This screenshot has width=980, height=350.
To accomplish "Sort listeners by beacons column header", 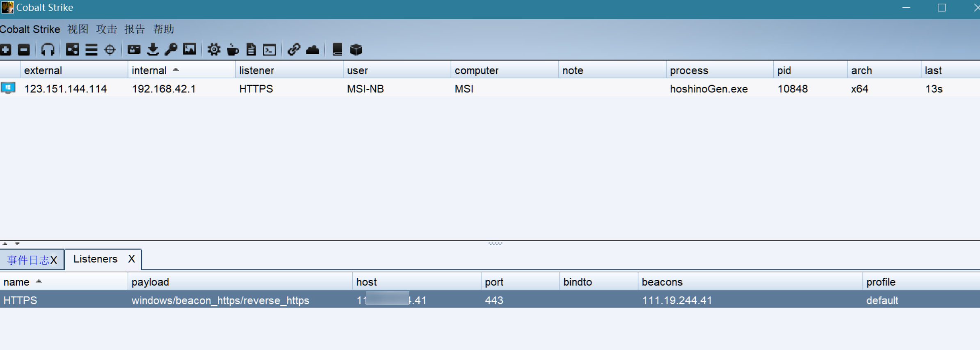I will [x=750, y=282].
